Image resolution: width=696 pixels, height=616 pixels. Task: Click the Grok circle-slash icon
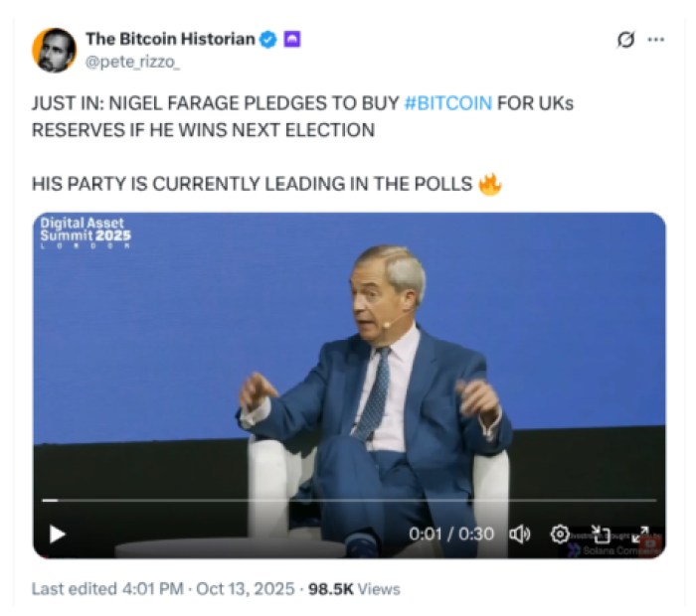[x=625, y=40]
